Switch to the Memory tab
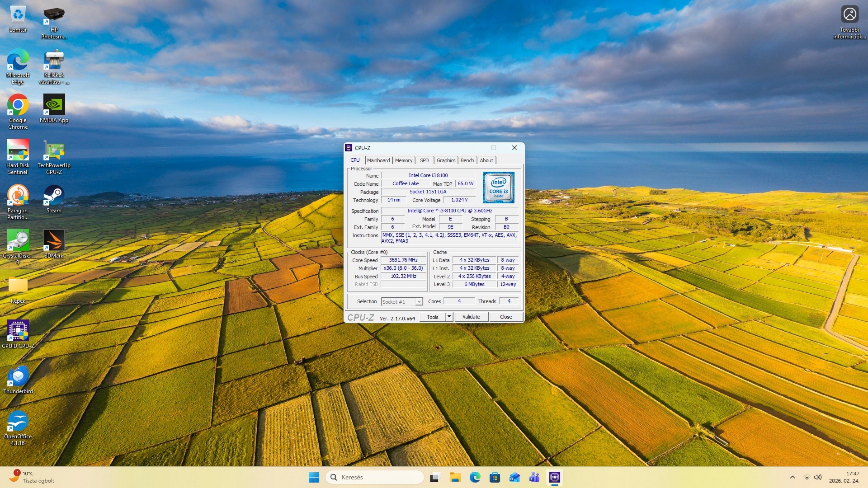This screenshot has height=488, width=868. coord(403,160)
